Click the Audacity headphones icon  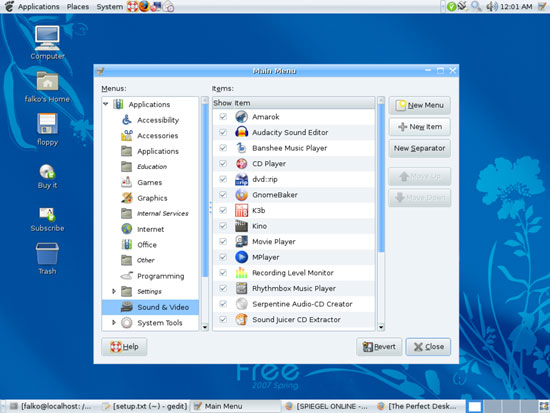pyautogui.click(x=241, y=132)
